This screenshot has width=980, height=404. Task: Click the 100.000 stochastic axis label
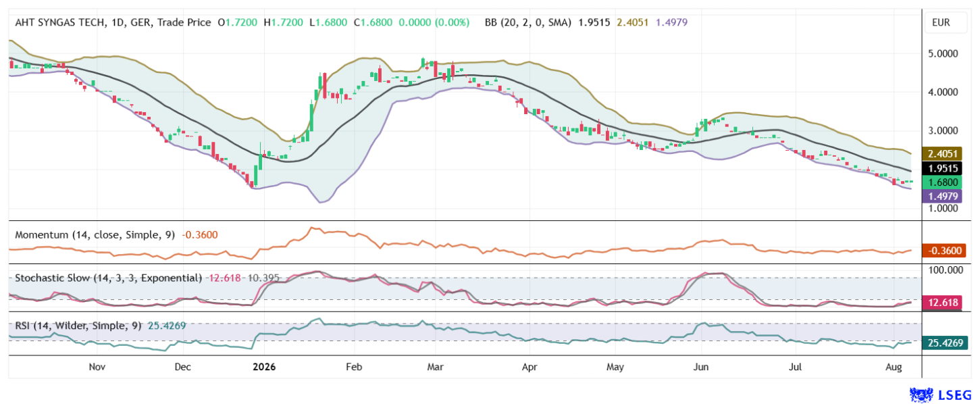coord(944,270)
